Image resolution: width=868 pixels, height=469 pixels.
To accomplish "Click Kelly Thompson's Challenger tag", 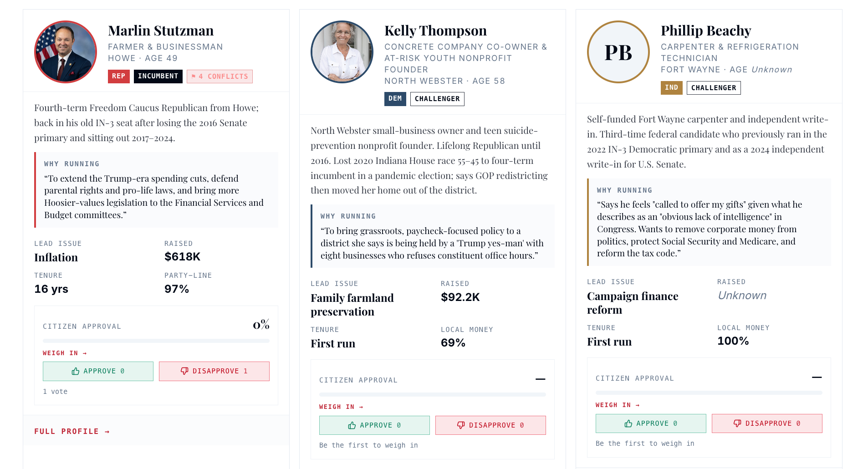I will (437, 99).
